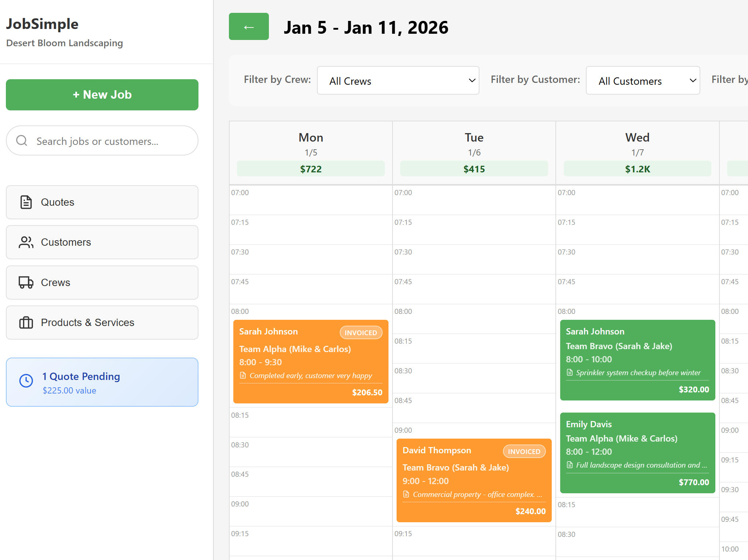This screenshot has height=560, width=748.
Task: Create a job with + New Job
Action: [102, 95]
